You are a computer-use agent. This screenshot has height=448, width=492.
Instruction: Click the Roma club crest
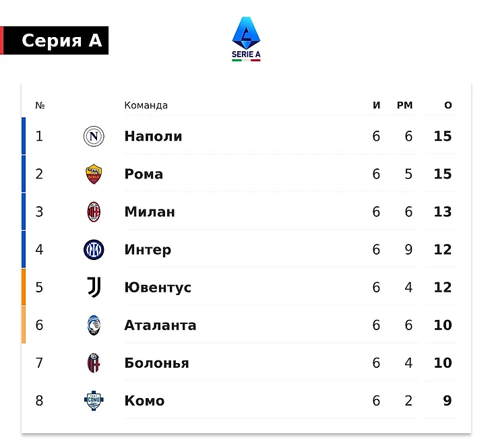[x=94, y=174]
